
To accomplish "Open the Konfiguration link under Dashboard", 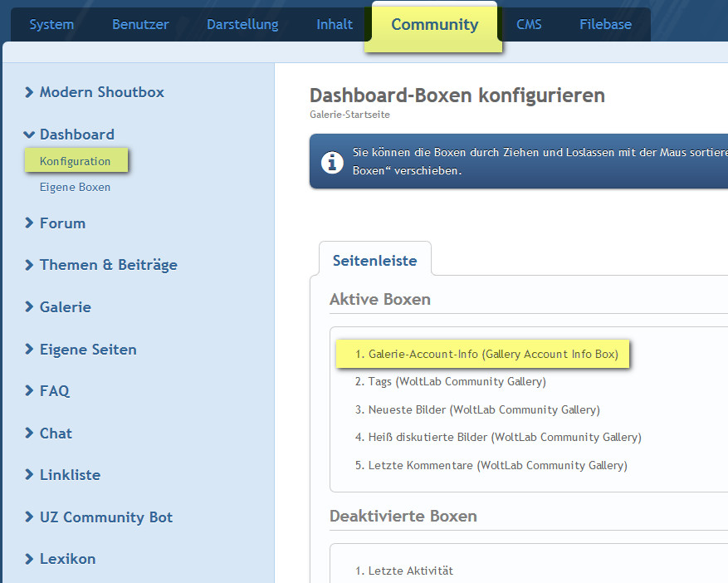I will pyautogui.click(x=76, y=161).
